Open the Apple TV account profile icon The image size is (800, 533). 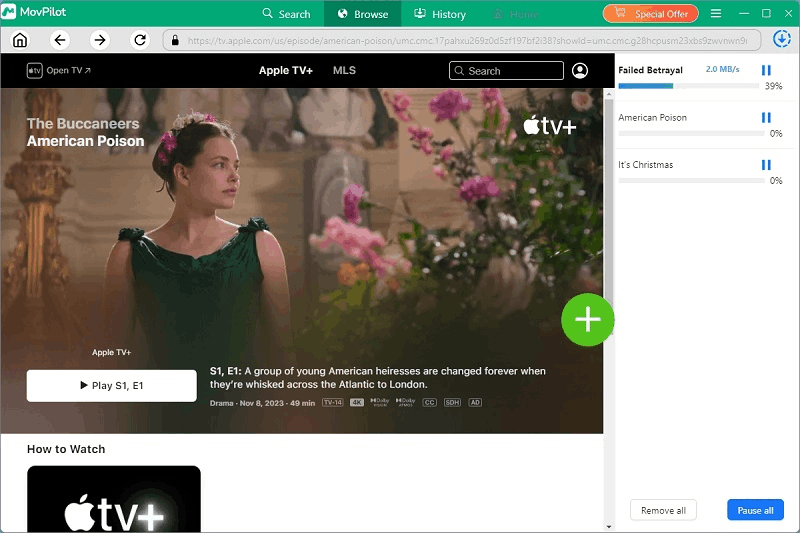[580, 71]
